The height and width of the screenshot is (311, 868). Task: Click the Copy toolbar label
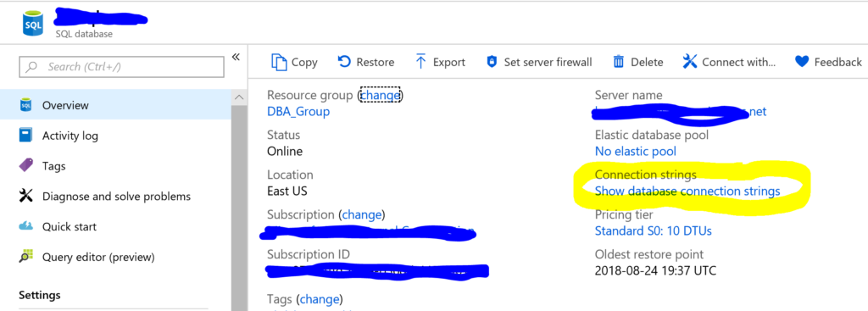click(304, 63)
